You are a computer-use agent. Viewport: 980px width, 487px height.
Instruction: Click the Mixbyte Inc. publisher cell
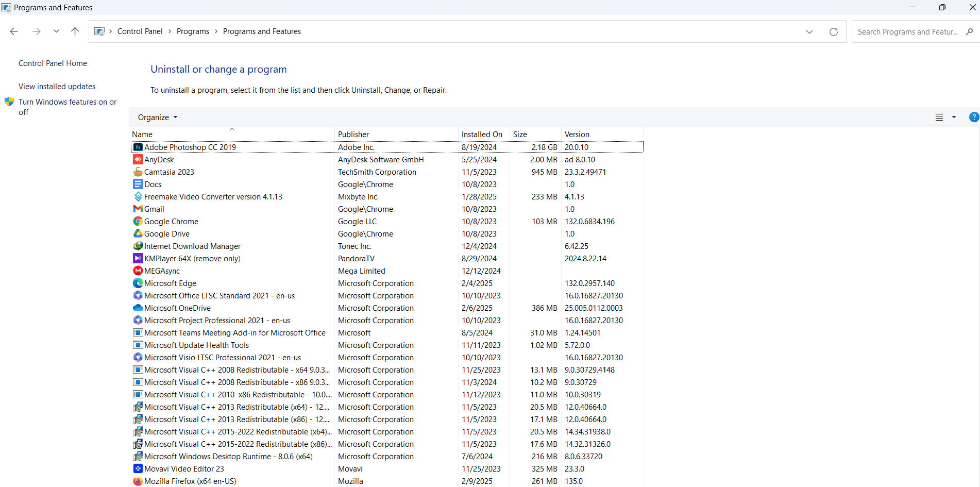(358, 197)
